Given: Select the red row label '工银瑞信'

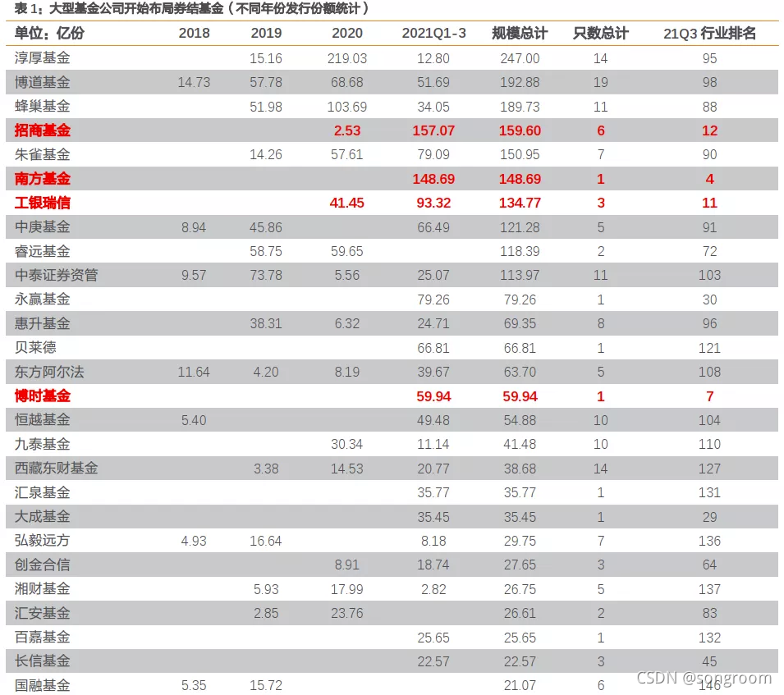Looking at the screenshot, I should click(x=42, y=203).
